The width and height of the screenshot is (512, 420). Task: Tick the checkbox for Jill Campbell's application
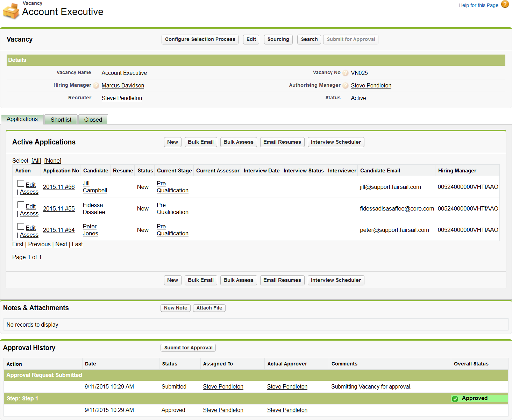tap(21, 184)
